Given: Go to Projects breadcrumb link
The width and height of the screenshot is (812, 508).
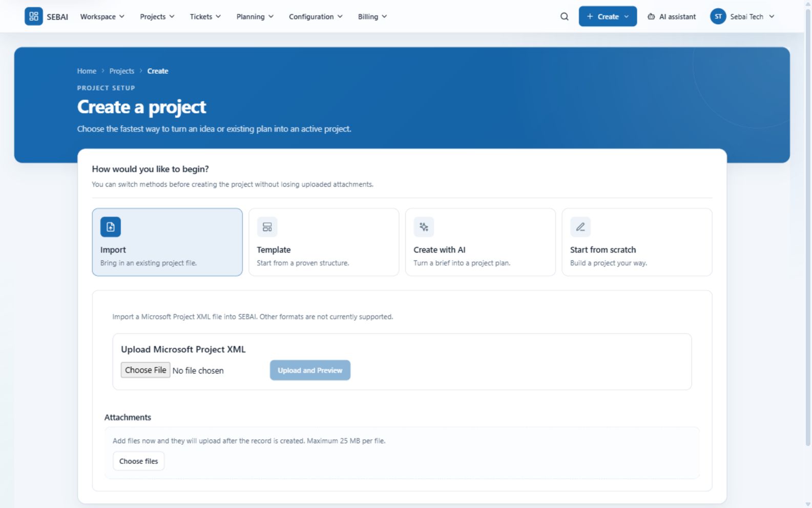Looking at the screenshot, I should (121, 71).
